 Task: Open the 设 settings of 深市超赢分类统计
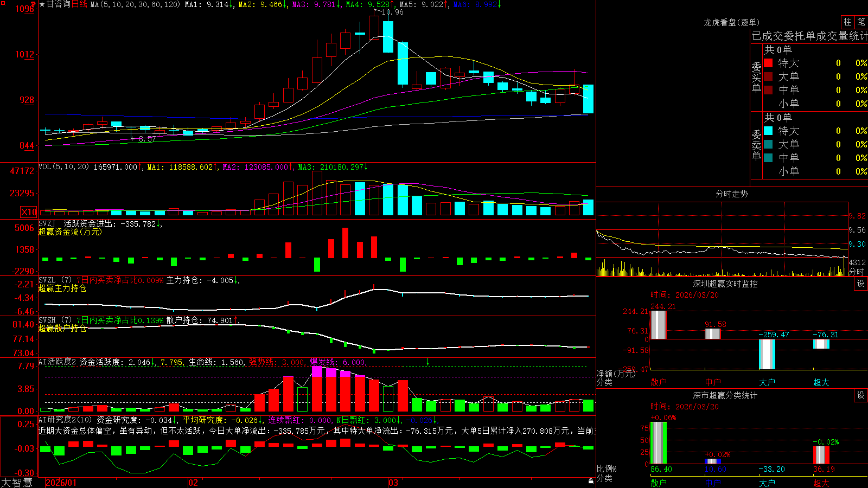point(861,395)
